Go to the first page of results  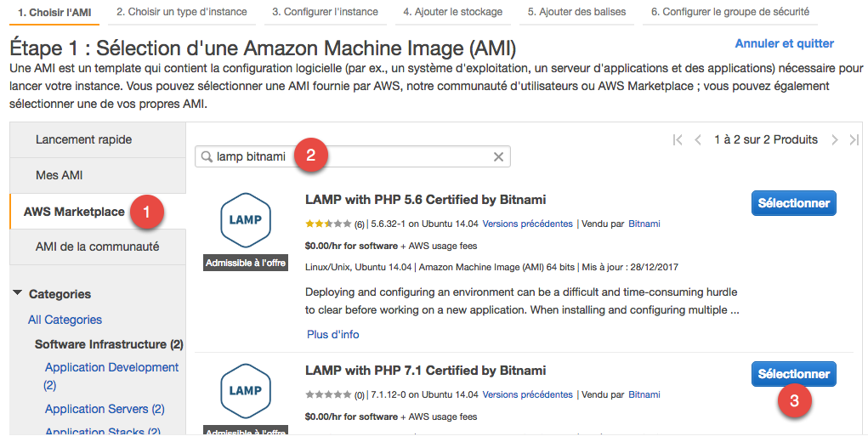click(x=678, y=140)
